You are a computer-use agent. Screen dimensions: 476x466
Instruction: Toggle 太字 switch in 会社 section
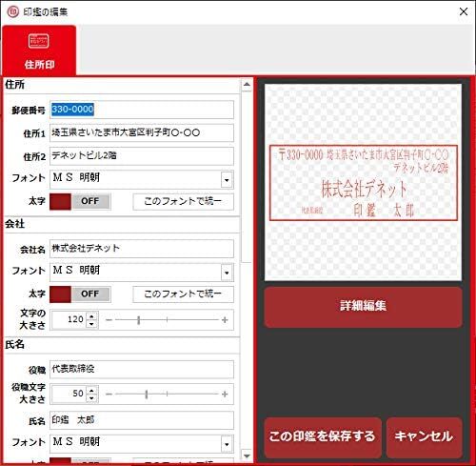pyautogui.click(x=80, y=294)
